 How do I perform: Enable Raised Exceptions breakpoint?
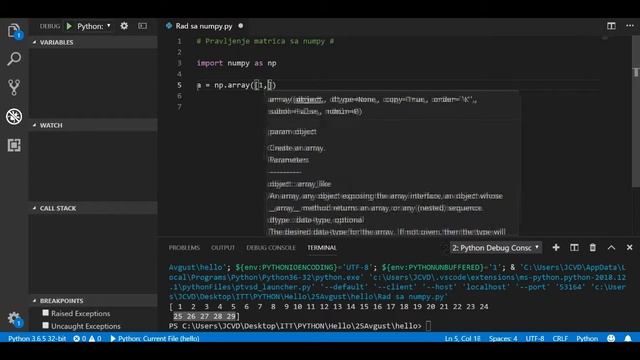45,313
